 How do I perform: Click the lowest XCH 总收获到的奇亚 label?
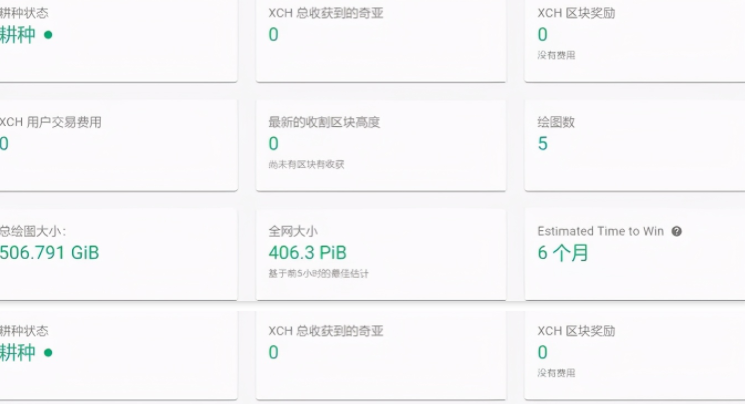(326, 330)
